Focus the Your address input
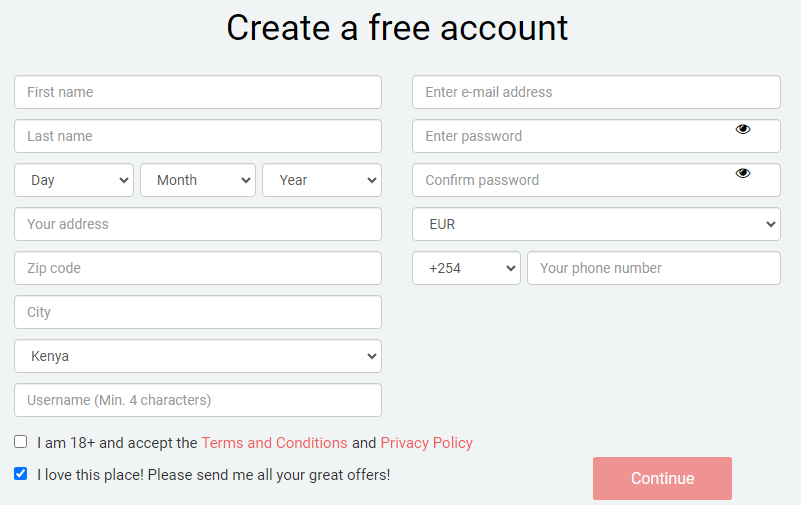Viewport: 801px width, 505px height. tap(198, 224)
